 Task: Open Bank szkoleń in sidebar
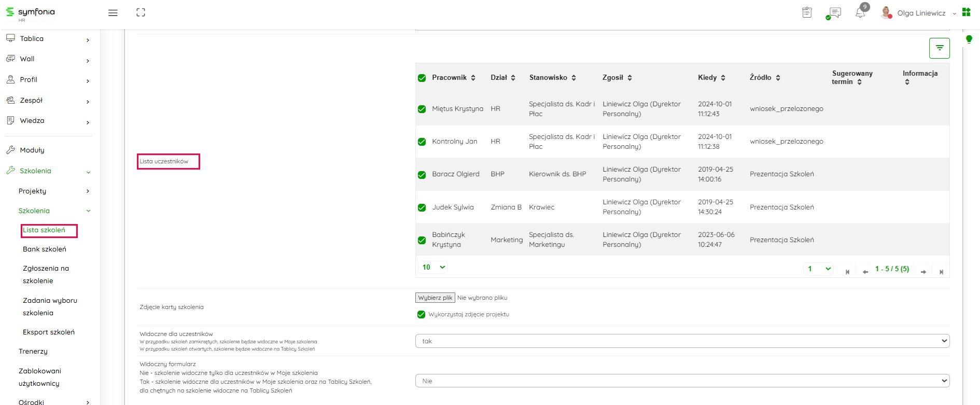tap(45, 249)
